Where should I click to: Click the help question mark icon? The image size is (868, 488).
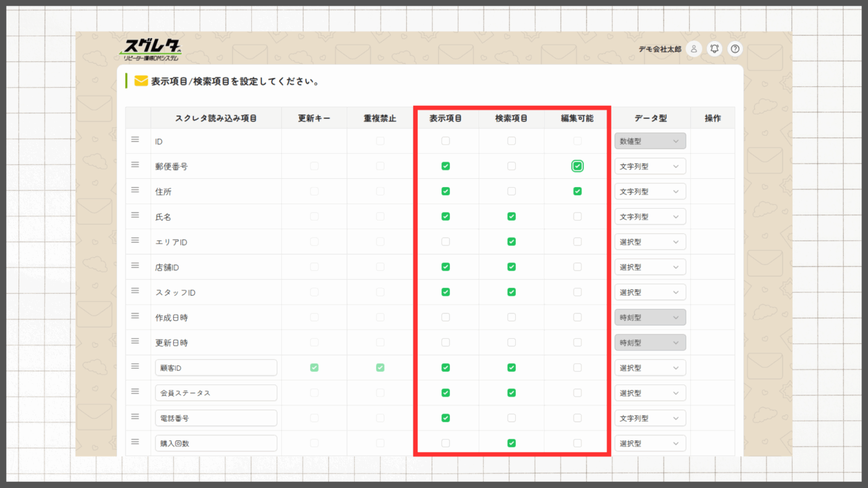coord(735,49)
